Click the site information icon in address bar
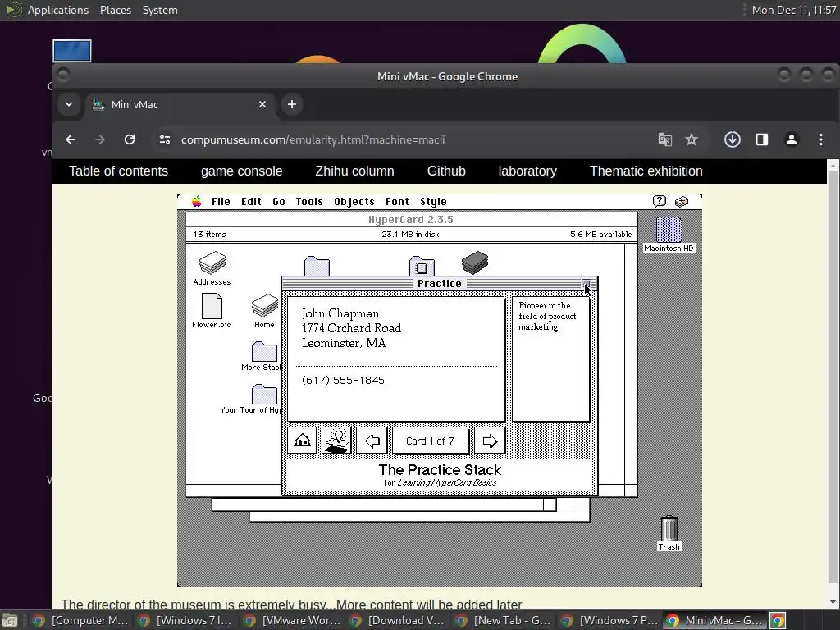 pyautogui.click(x=164, y=139)
